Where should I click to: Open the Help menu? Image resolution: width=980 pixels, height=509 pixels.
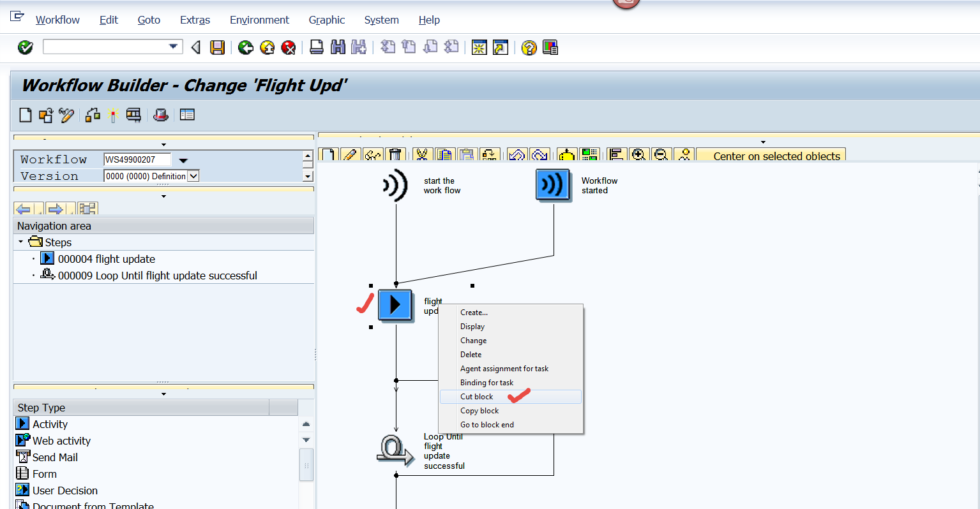coord(429,20)
